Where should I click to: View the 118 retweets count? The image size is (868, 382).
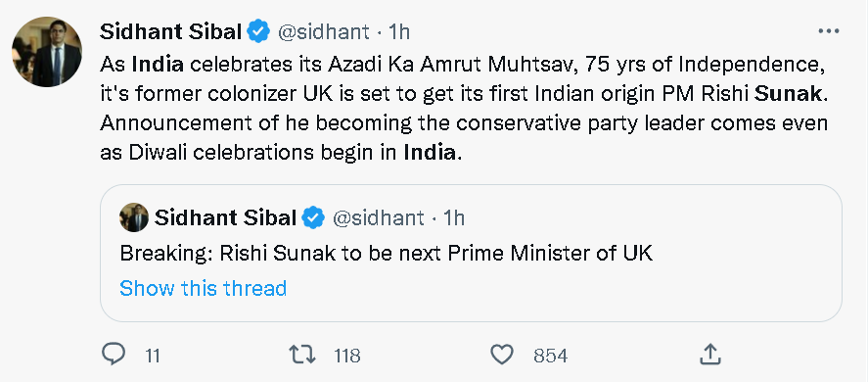347,356
